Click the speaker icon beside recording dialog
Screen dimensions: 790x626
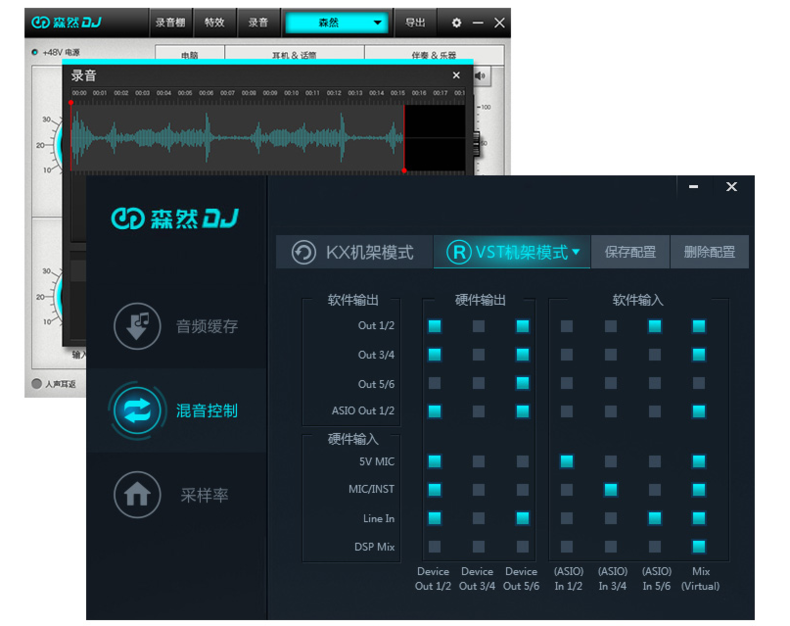(480, 76)
